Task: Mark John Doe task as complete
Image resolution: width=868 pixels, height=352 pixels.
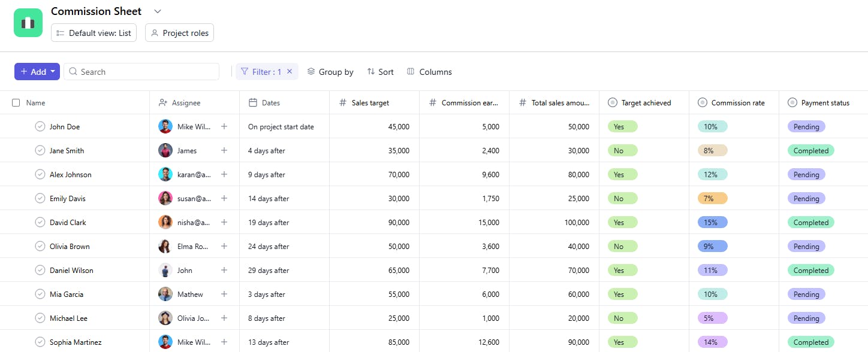Action: (x=40, y=126)
